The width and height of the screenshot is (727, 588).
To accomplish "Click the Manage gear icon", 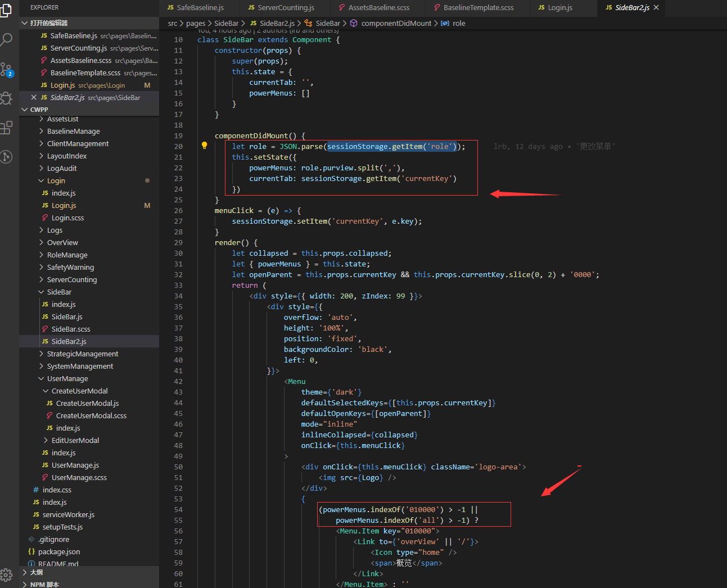I will [x=6, y=575].
